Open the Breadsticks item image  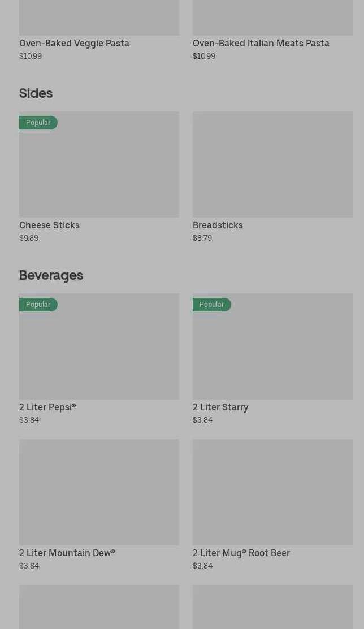(x=272, y=164)
